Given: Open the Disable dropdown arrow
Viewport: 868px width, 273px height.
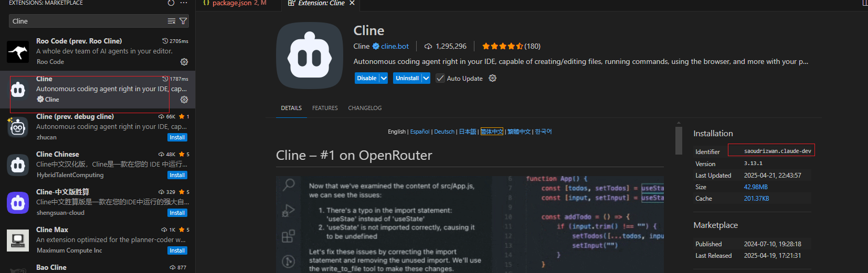Looking at the screenshot, I should (384, 78).
